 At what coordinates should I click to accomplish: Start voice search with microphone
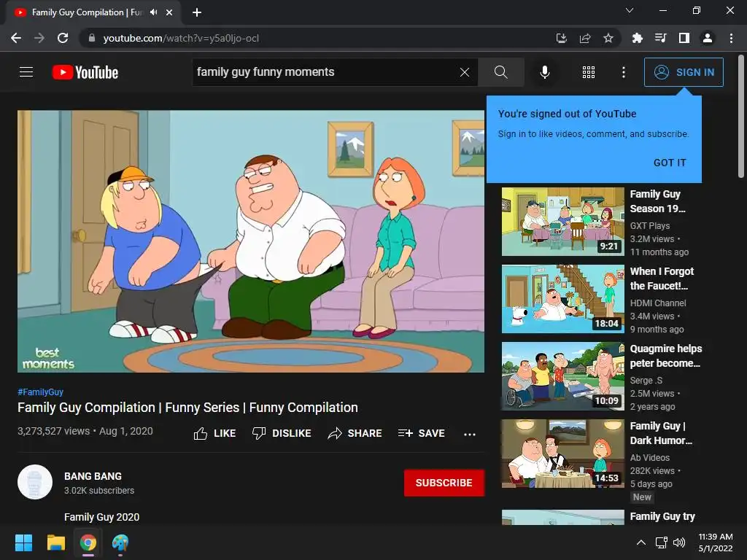544,72
